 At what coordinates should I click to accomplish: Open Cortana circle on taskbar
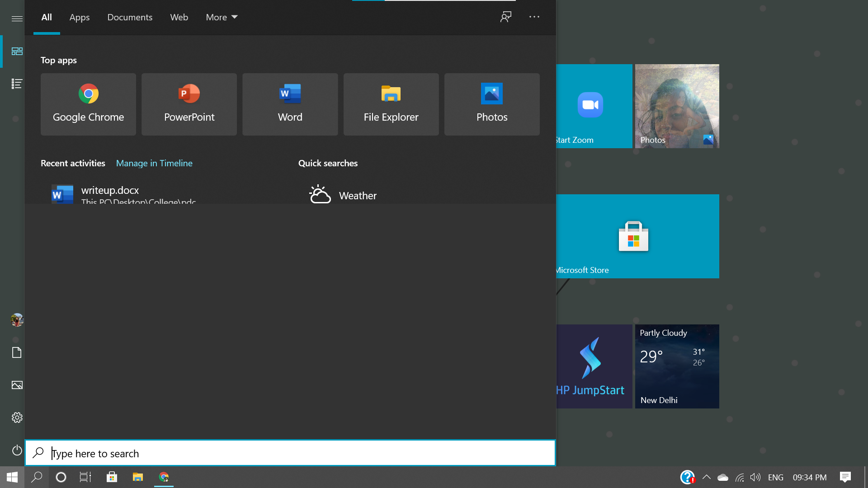61,477
